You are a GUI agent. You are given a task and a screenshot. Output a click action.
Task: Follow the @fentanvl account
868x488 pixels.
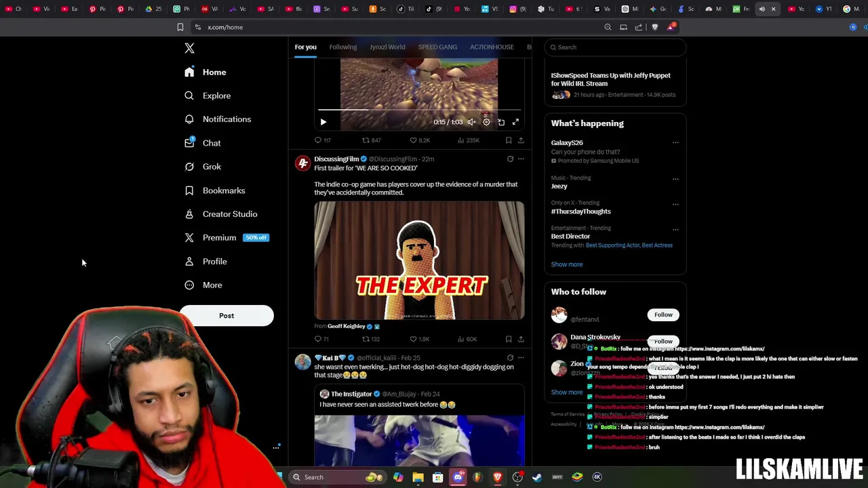pyautogui.click(x=663, y=315)
